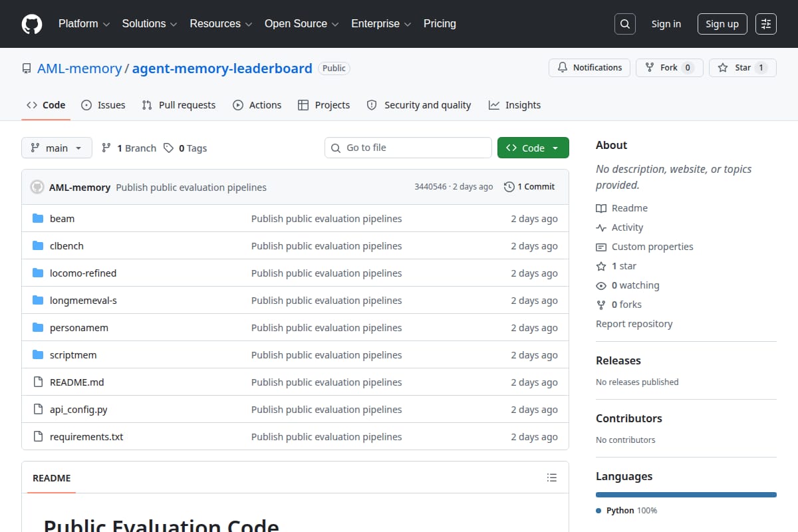Open the Pricing page
This screenshot has height=532, width=798.
pos(440,24)
